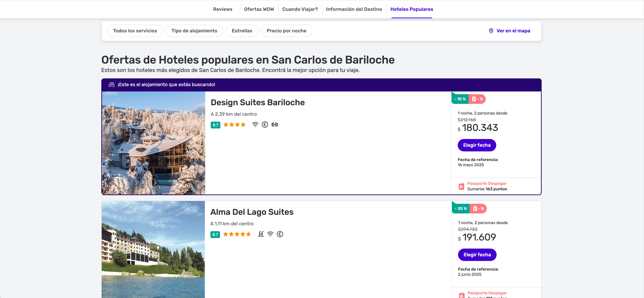644x298 pixels.
Task: Click Alma Del Lago parking E icon
Action: [280, 234]
